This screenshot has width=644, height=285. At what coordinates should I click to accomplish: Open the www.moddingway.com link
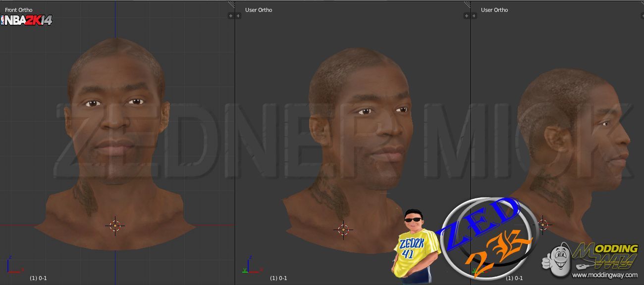click(x=604, y=275)
